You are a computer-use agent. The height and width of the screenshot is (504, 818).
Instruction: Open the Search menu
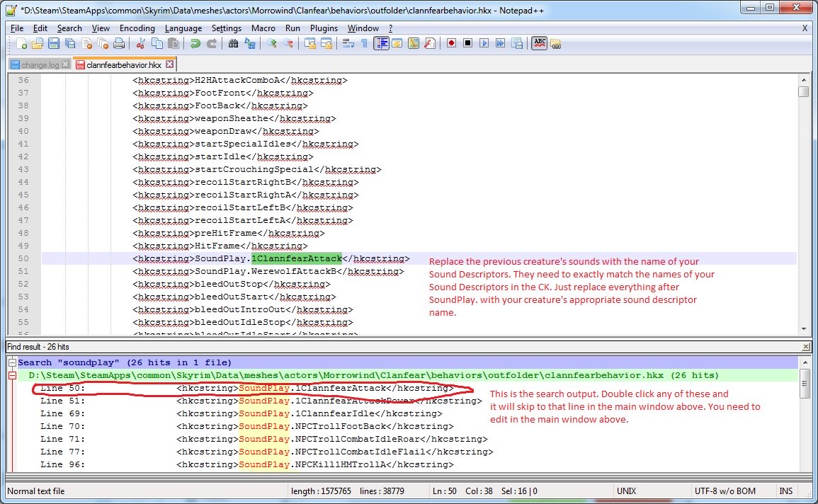[69, 28]
